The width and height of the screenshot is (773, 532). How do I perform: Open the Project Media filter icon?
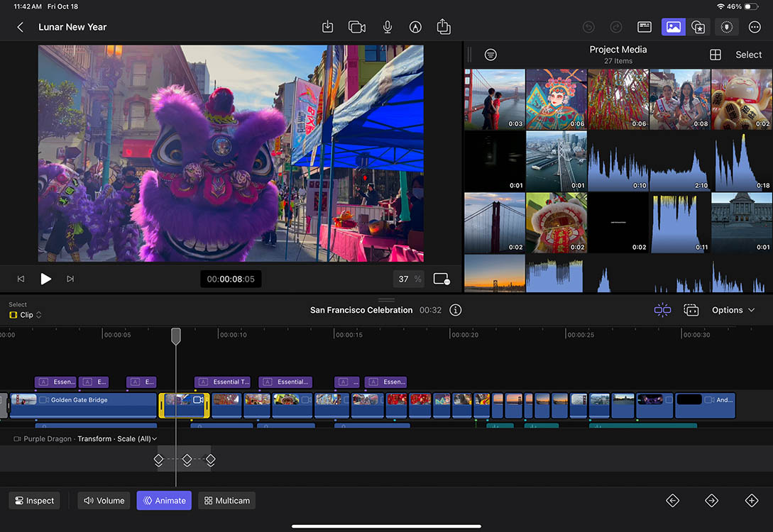point(490,54)
